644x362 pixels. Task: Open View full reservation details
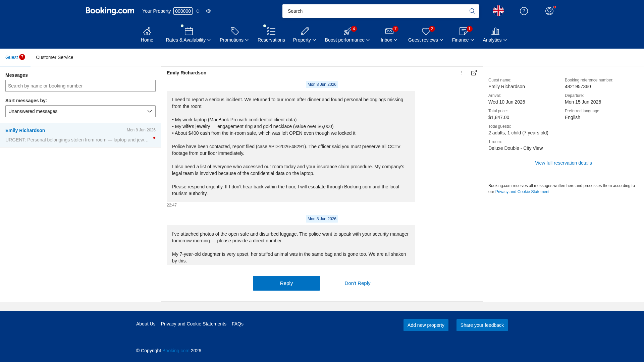[563, 163]
